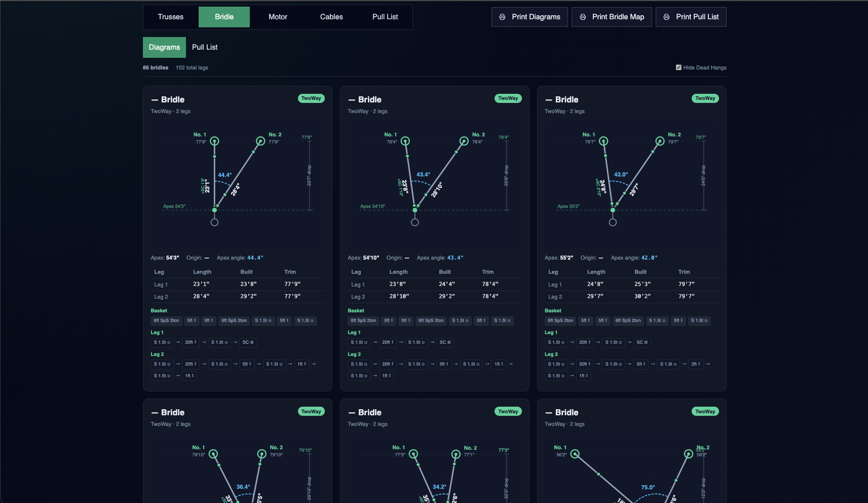868x503 pixels.
Task: Collapse the bridle card showing 34.2° angle
Action: [x=352, y=413]
